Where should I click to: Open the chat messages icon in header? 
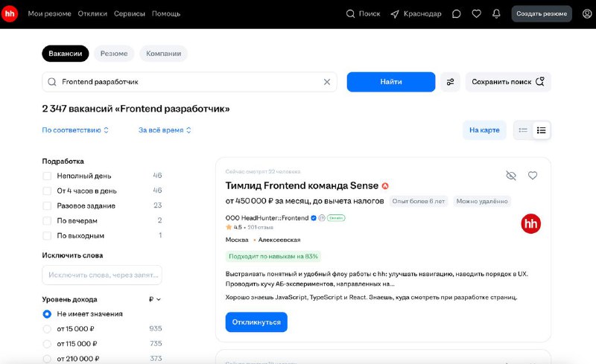tap(457, 14)
